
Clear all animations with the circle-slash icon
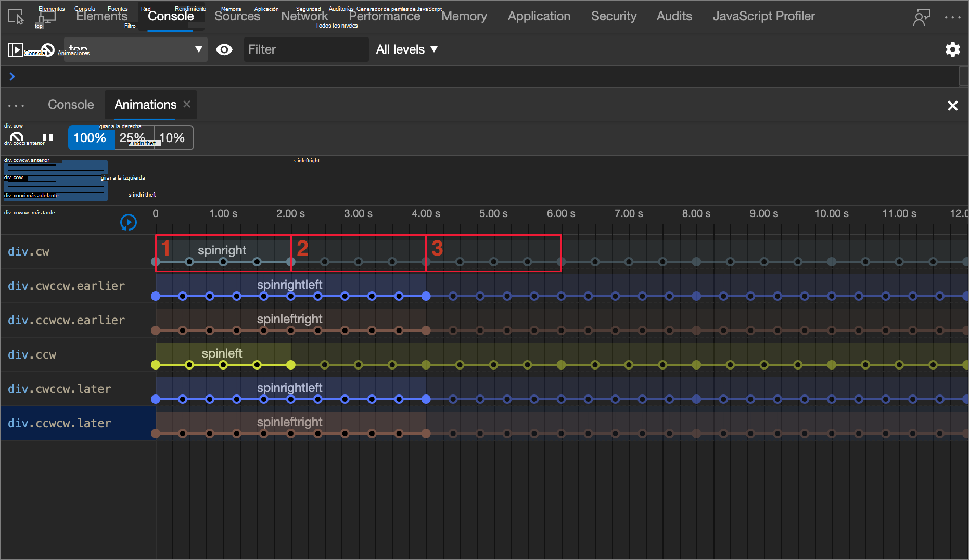click(x=17, y=137)
